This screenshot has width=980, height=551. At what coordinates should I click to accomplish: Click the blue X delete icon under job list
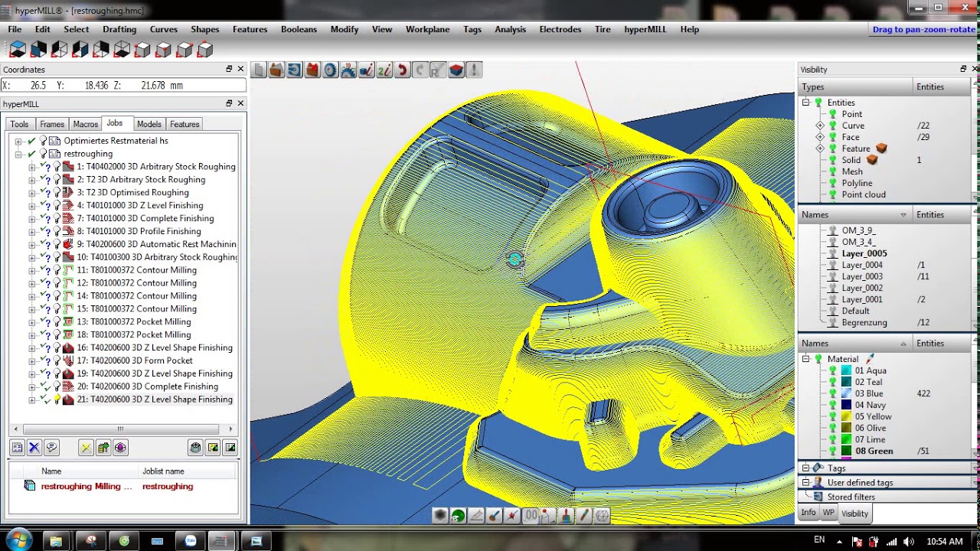(x=34, y=448)
